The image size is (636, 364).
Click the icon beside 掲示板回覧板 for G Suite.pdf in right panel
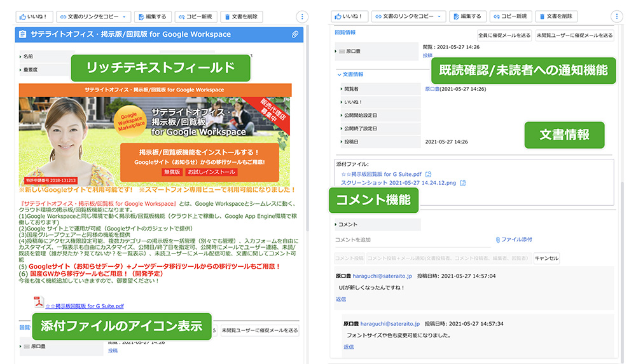(x=428, y=174)
